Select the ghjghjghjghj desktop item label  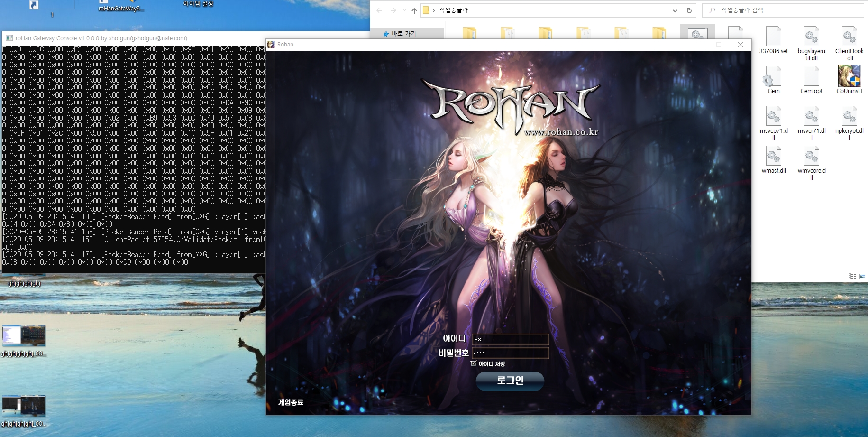(x=24, y=283)
